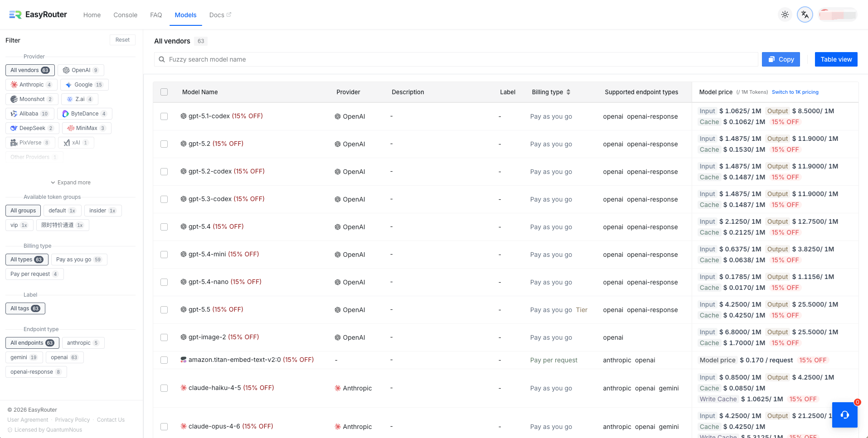Check the gpt-5.1-codex row checkbox

(164, 116)
